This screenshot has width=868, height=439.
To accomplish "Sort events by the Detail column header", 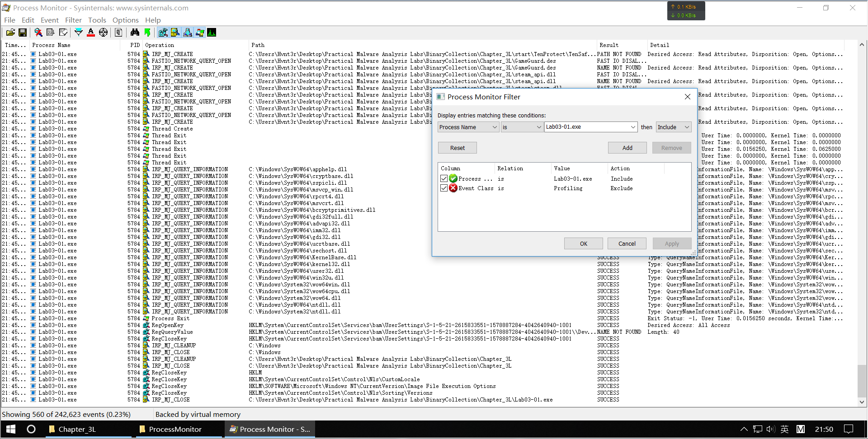I will click(x=746, y=45).
